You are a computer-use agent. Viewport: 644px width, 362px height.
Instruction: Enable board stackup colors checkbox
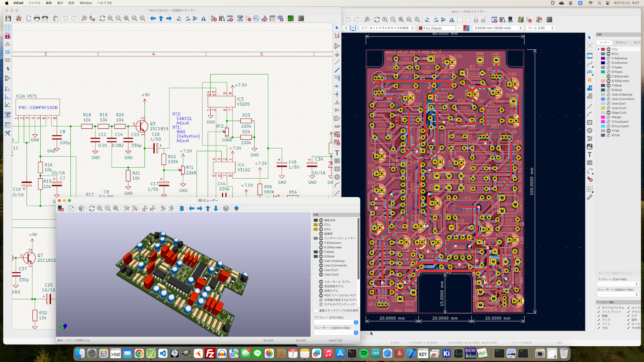click(x=316, y=311)
